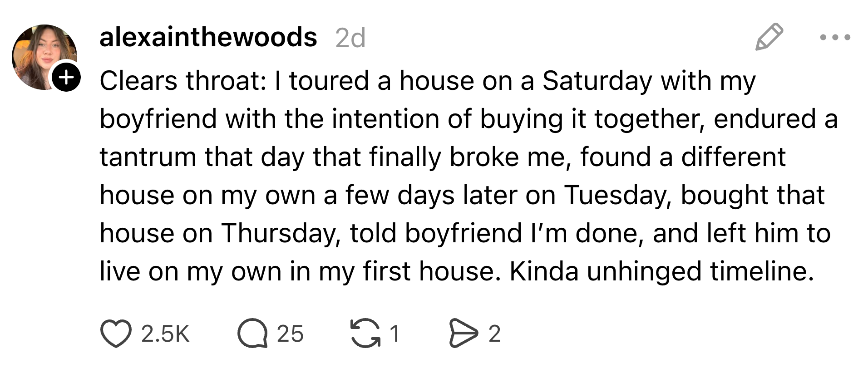Viewport: 868px width, 373px height.
Task: Like the post with the heart icon
Action: click(116, 334)
